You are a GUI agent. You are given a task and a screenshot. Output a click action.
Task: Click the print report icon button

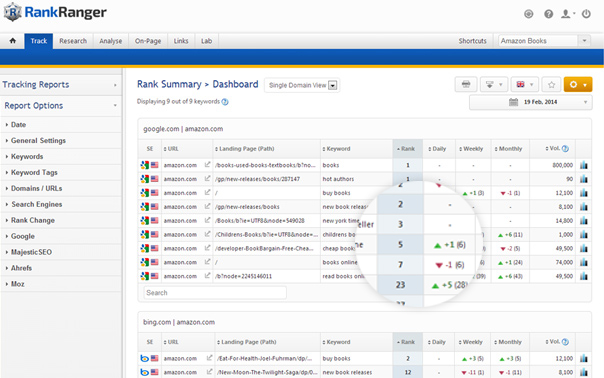pos(466,84)
